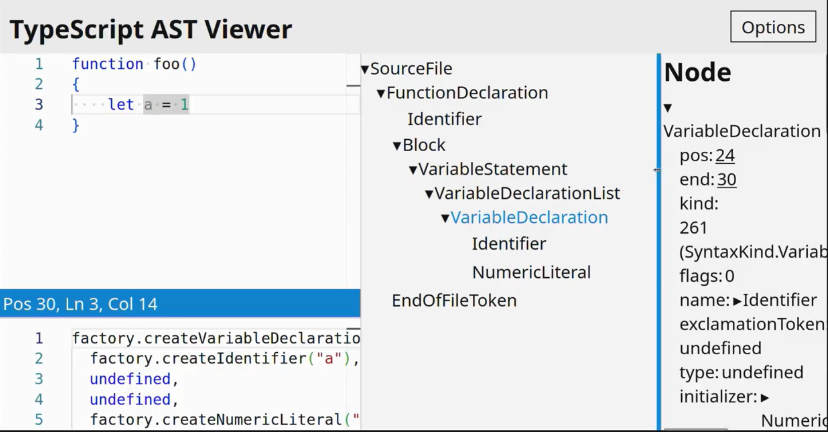
Task: Collapse the VariableStatement node arrow
Action: pos(413,170)
